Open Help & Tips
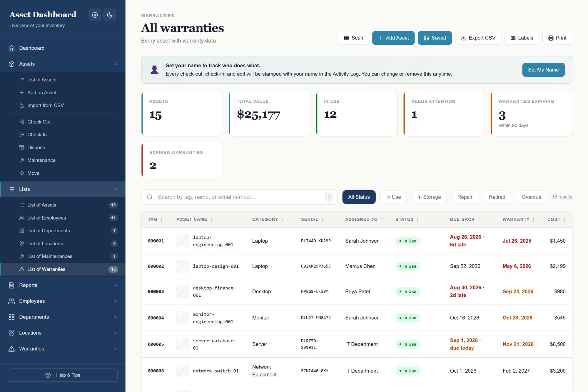This screenshot has height=392, width=588. pyautogui.click(x=63, y=375)
